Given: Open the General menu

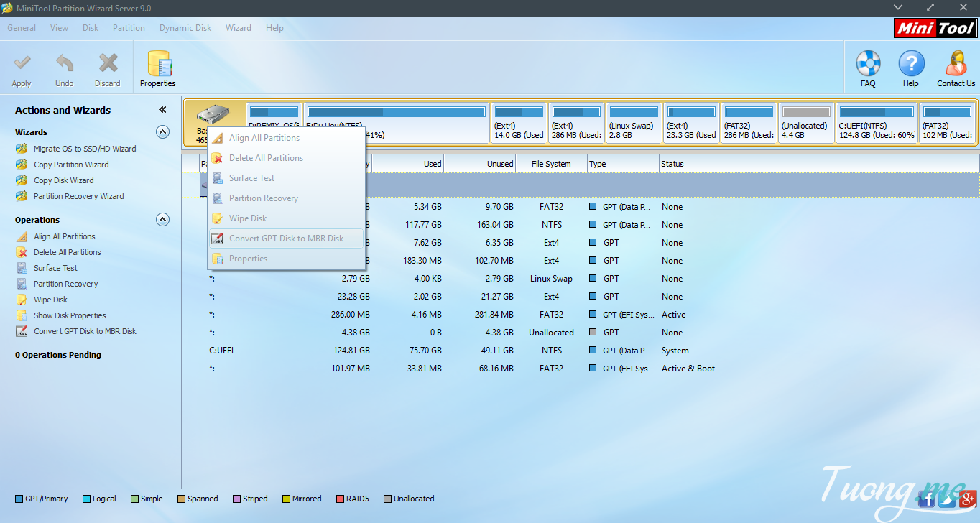Looking at the screenshot, I should coord(22,28).
